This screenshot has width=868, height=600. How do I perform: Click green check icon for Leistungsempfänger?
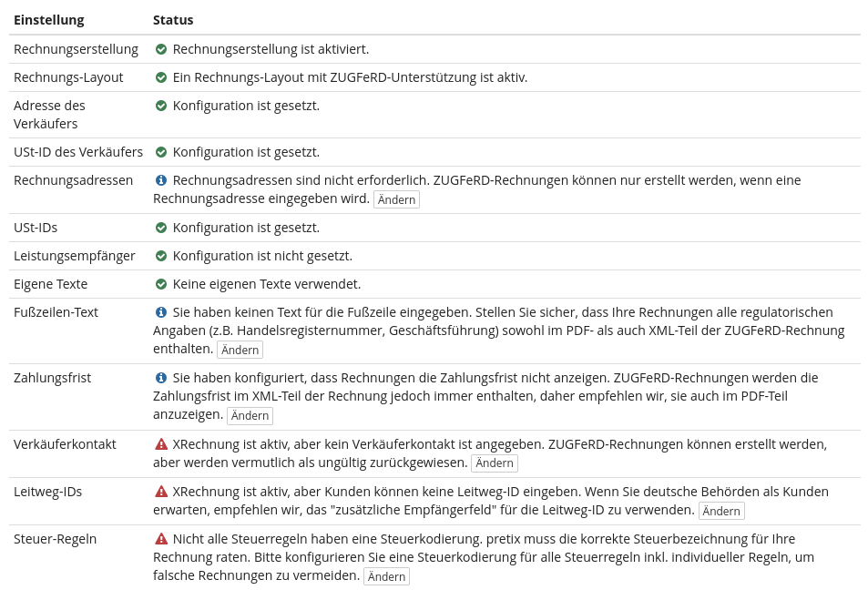point(161,256)
